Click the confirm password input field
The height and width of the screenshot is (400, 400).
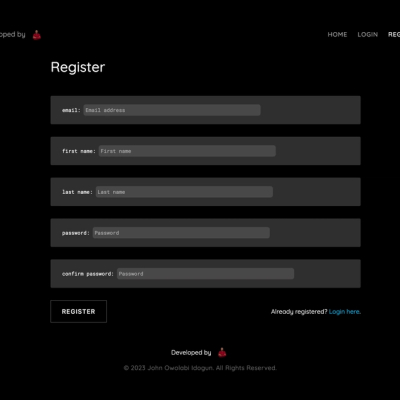(205, 274)
